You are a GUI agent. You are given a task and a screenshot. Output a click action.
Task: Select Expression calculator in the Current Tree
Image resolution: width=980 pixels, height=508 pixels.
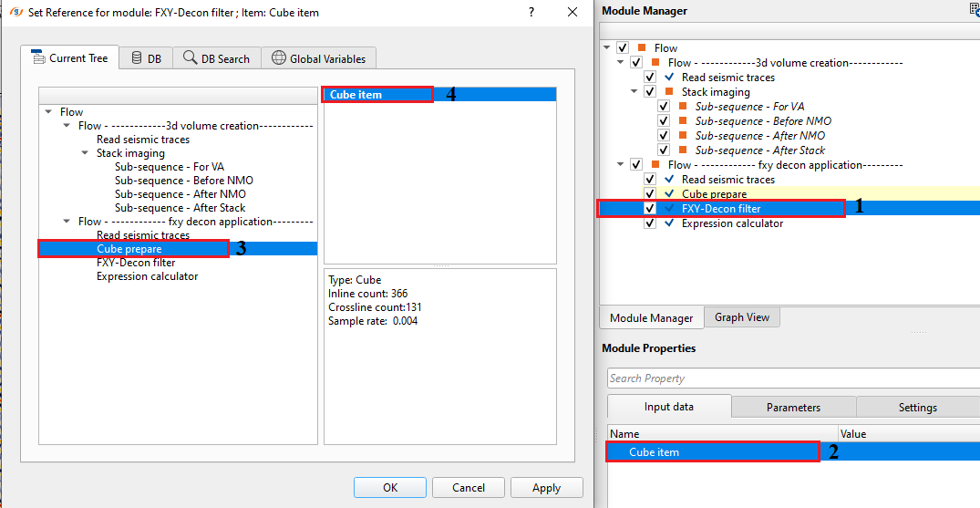(x=147, y=276)
